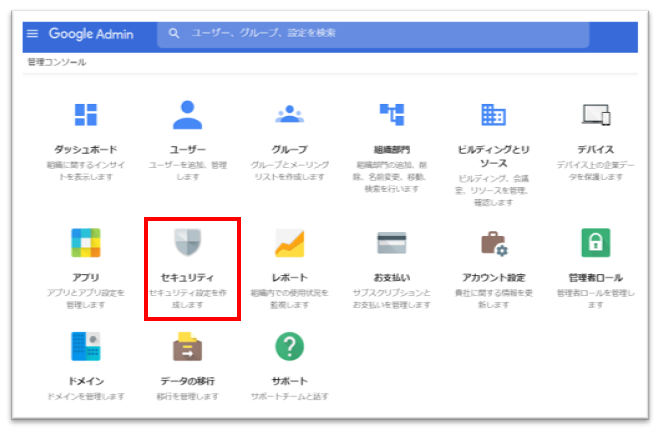This screenshot has width=658, height=430.
Task: Click the ビルディングとリソース title text
Action: [x=494, y=156]
